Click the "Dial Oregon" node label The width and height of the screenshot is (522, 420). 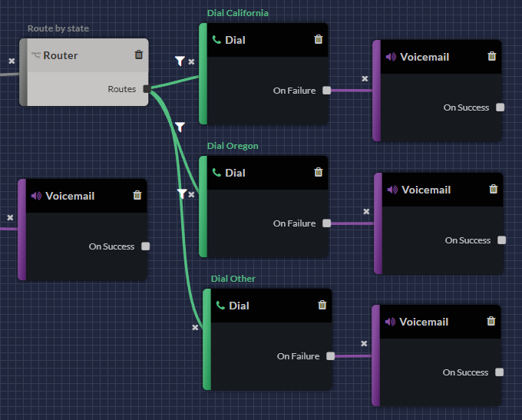pos(233,146)
